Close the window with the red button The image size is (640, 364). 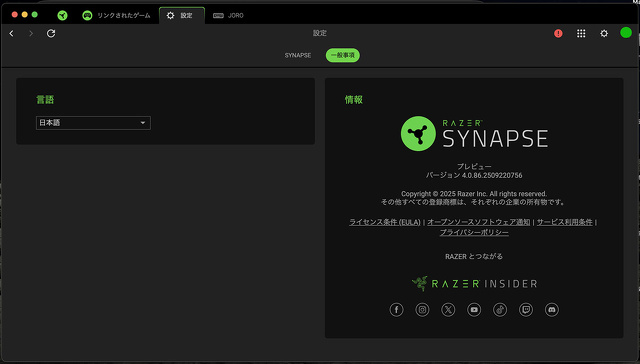pyautogui.click(x=15, y=14)
